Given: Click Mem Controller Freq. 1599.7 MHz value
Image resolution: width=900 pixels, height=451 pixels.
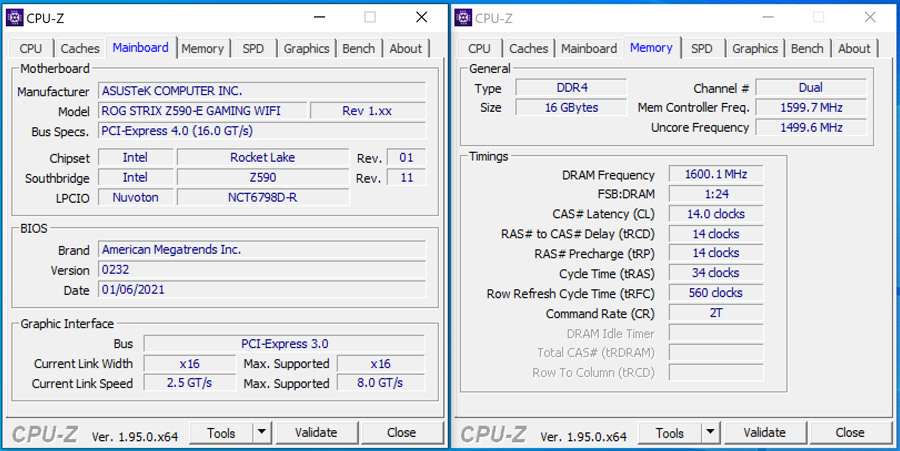Looking at the screenshot, I should pos(811,107).
